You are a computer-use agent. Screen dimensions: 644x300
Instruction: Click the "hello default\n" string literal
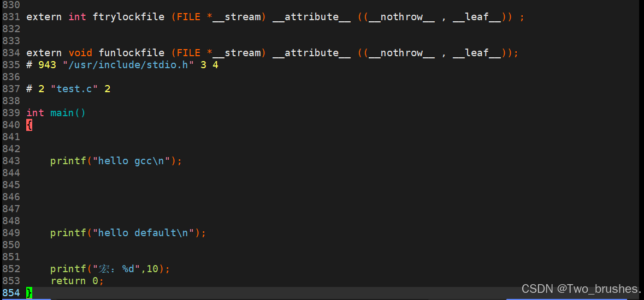coord(143,233)
